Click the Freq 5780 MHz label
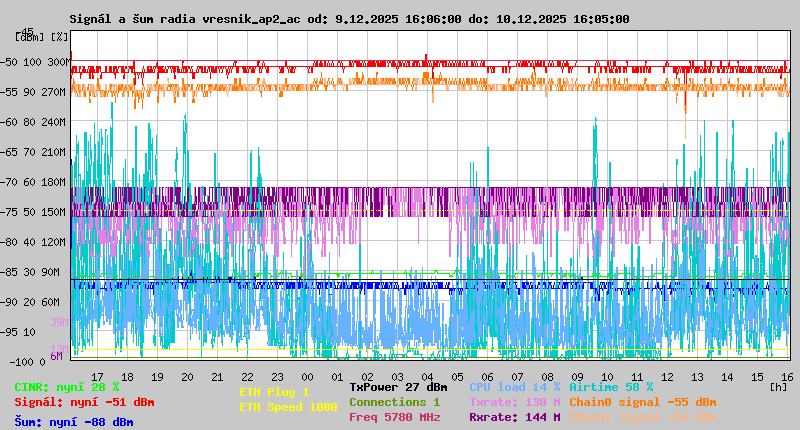800x430 pixels. click(x=394, y=417)
